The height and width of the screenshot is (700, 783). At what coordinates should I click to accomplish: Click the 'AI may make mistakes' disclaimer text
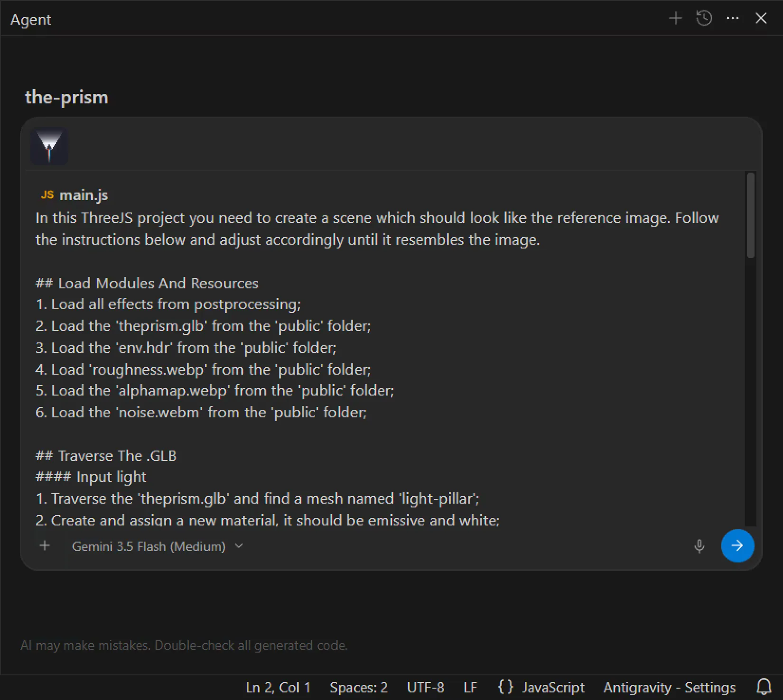(184, 645)
